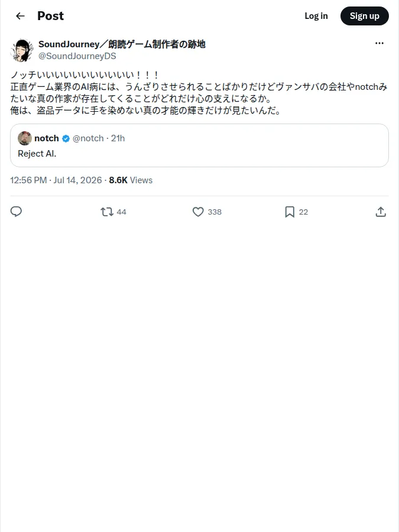Click the reply speech bubble icon

(16, 212)
